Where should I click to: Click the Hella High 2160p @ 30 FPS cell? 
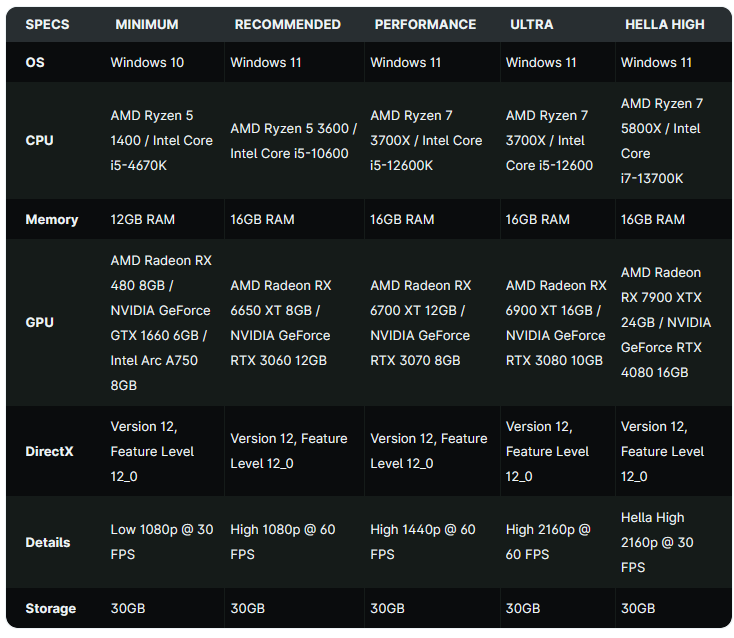[x=657, y=543]
